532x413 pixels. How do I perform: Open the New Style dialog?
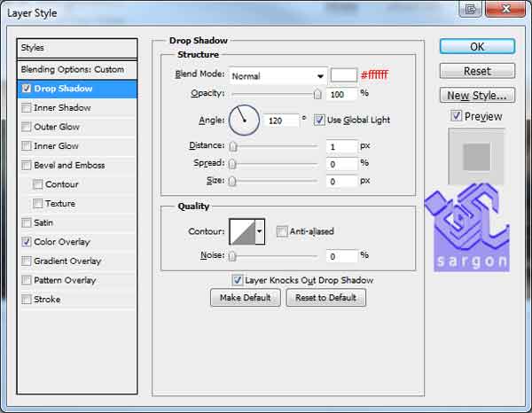(x=477, y=96)
